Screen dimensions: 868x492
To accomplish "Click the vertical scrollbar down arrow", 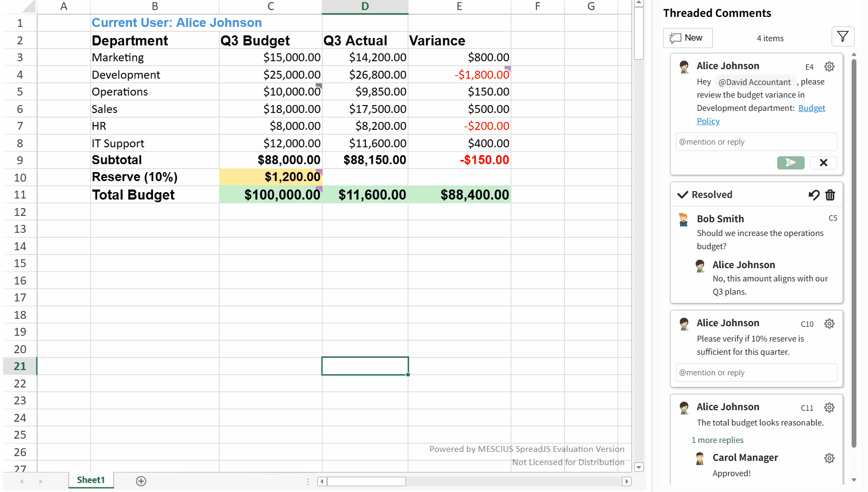I will [639, 467].
